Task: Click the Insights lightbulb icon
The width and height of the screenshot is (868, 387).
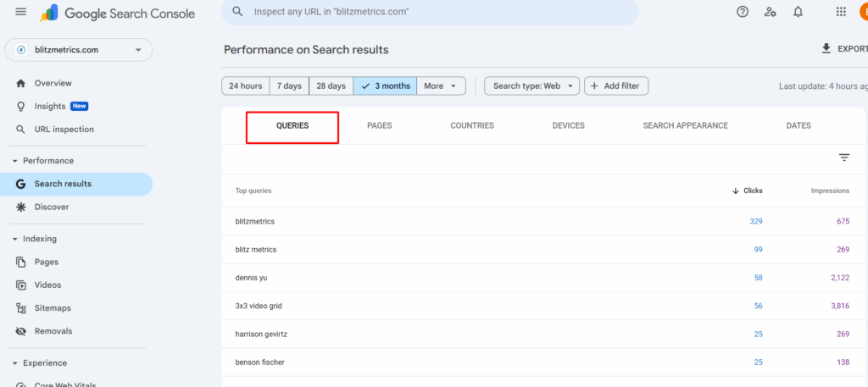Action: click(x=21, y=106)
